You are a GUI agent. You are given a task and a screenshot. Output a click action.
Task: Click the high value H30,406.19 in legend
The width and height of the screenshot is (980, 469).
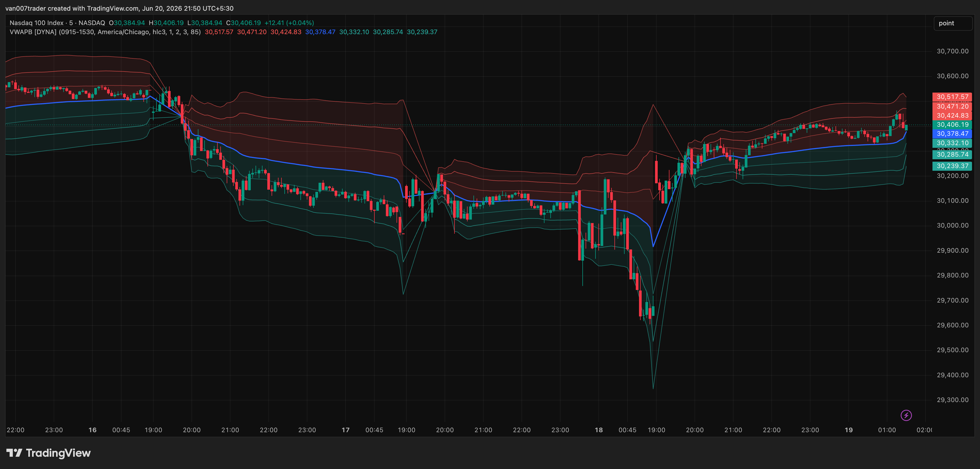[x=166, y=23]
